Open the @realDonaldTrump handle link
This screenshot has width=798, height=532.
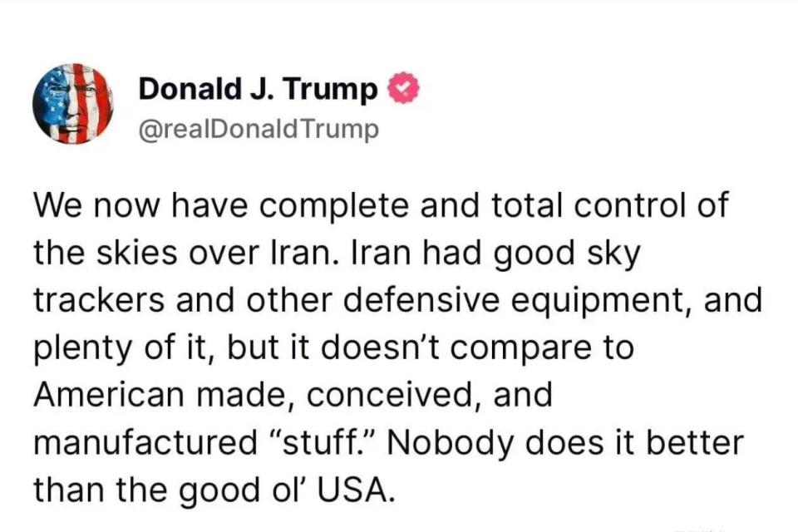click(259, 130)
